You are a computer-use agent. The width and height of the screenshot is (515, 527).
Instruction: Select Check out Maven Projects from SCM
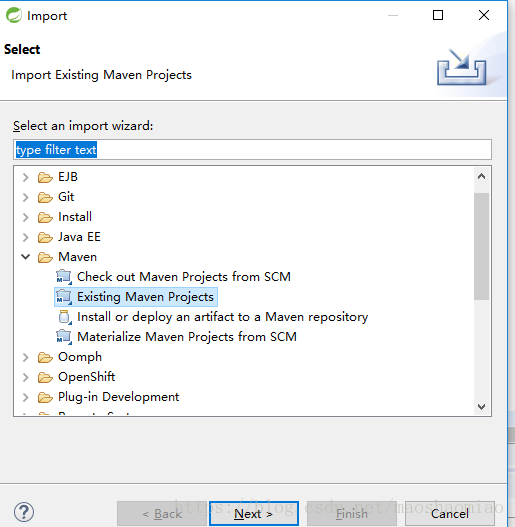[184, 277]
